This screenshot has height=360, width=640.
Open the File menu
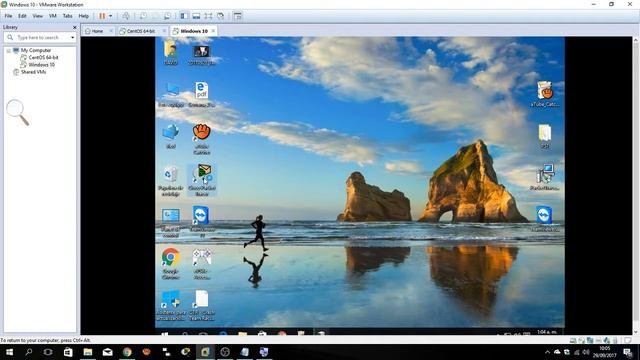[x=8, y=16]
